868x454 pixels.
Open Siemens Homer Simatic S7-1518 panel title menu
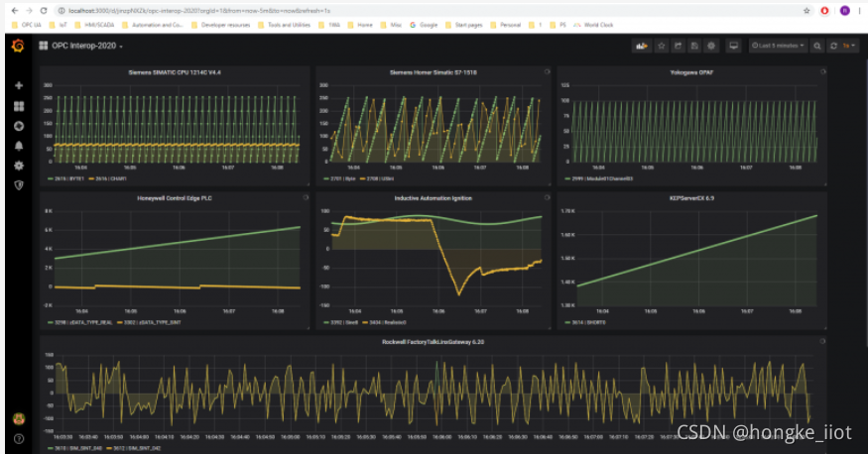tap(433, 72)
